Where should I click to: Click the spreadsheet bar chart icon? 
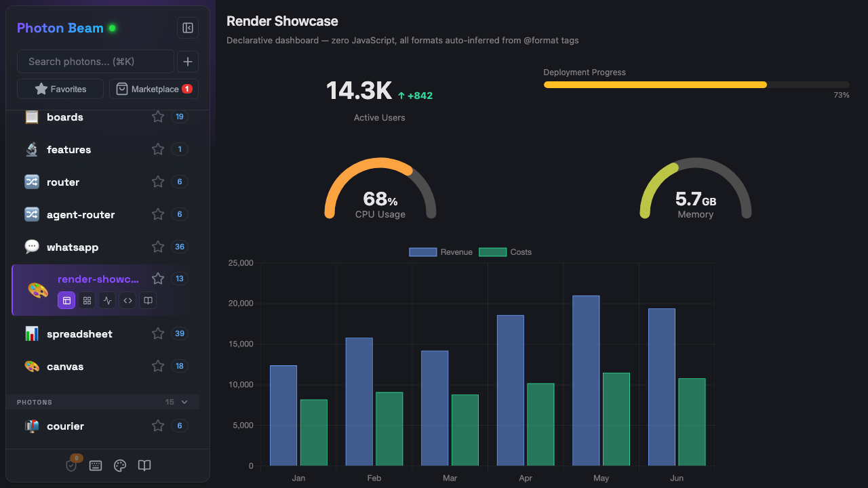point(32,334)
